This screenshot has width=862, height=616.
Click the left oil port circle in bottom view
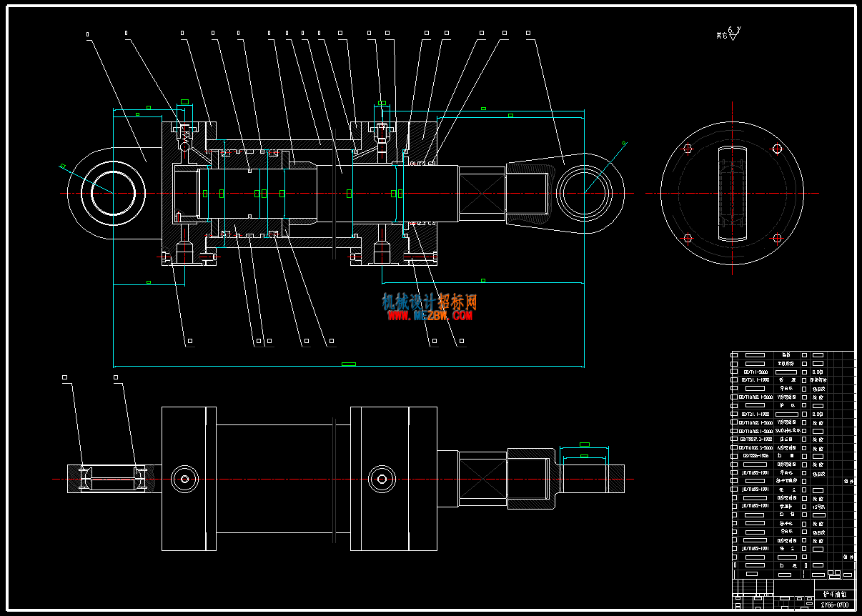tap(185, 479)
